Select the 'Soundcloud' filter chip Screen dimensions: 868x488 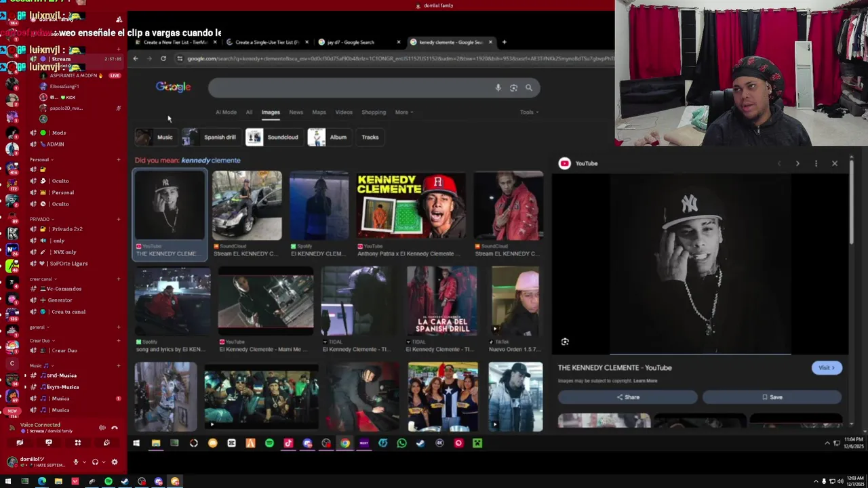(273, 137)
